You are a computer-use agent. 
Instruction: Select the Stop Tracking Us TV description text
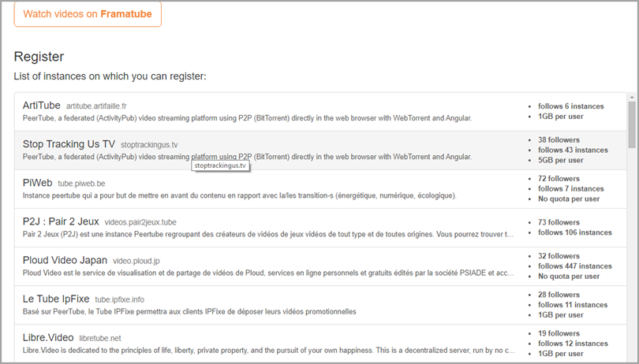(x=248, y=157)
